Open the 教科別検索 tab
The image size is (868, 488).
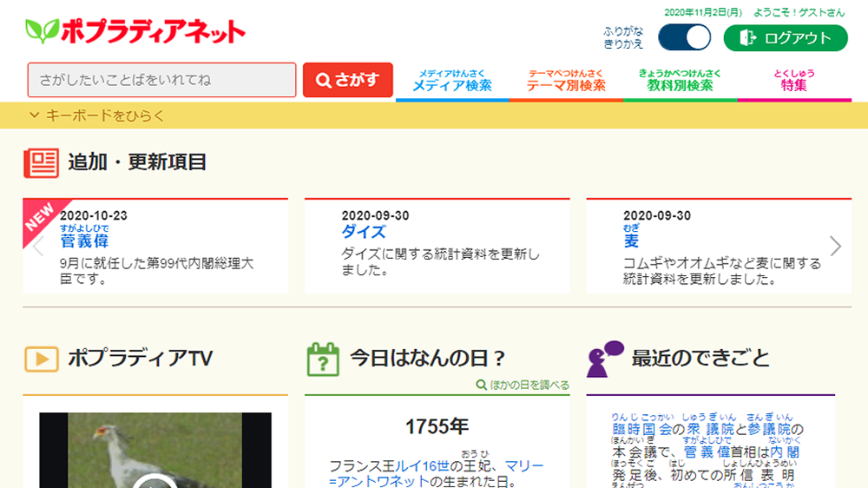(680, 82)
